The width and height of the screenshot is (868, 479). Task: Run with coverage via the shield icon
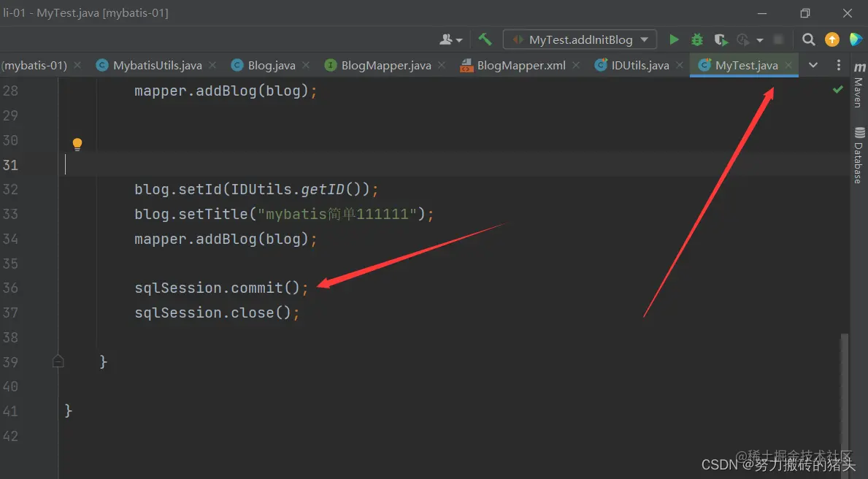[x=721, y=40]
